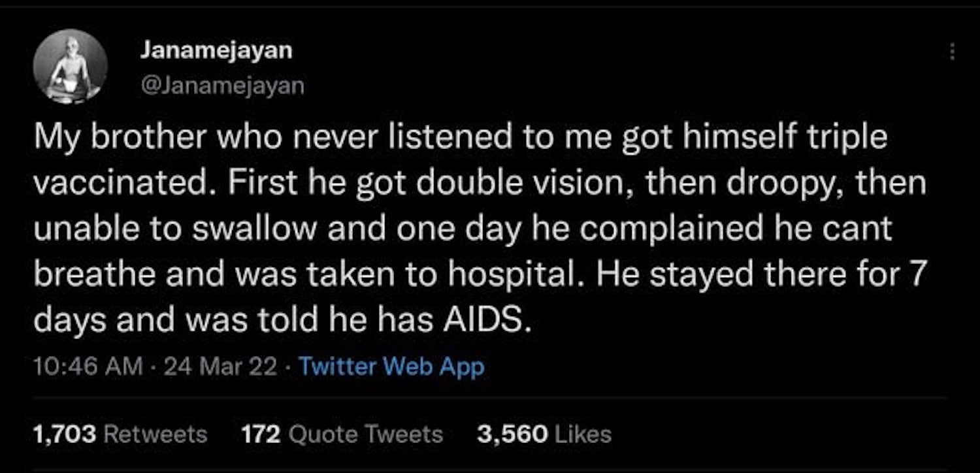Click the @Janamejayan username handle

click(221, 86)
